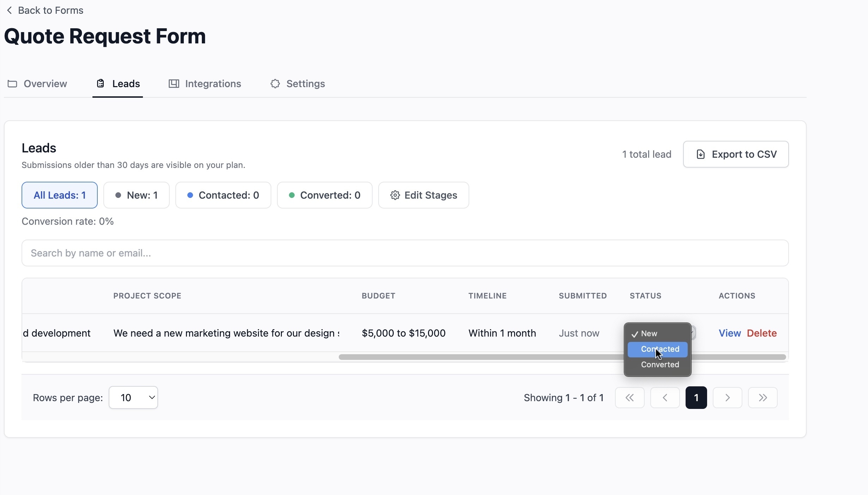The width and height of the screenshot is (868, 495).
Task: Open Edit Stages
Action: point(424,195)
